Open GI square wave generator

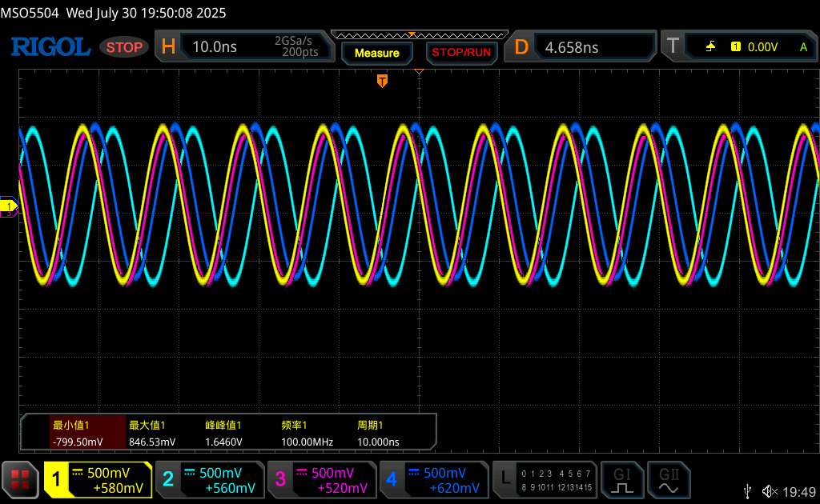[x=621, y=479]
